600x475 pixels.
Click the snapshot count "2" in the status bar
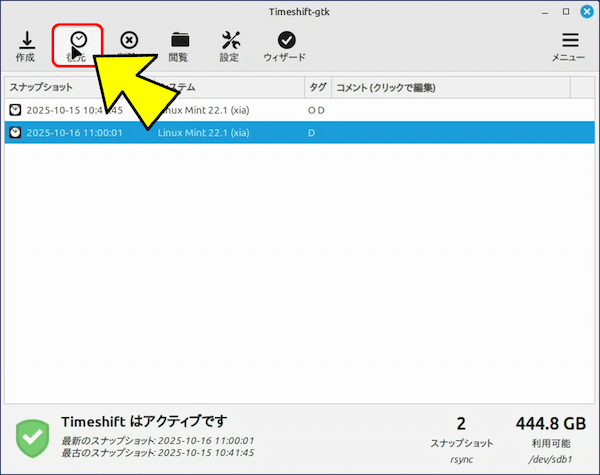coord(461,424)
